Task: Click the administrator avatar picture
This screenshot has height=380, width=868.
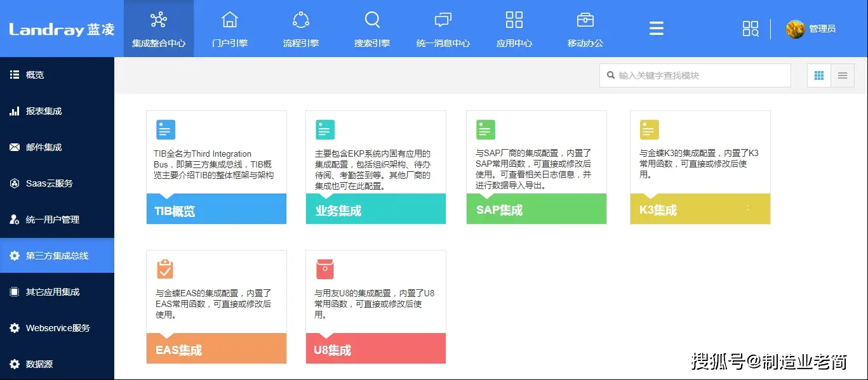Action: click(x=795, y=29)
